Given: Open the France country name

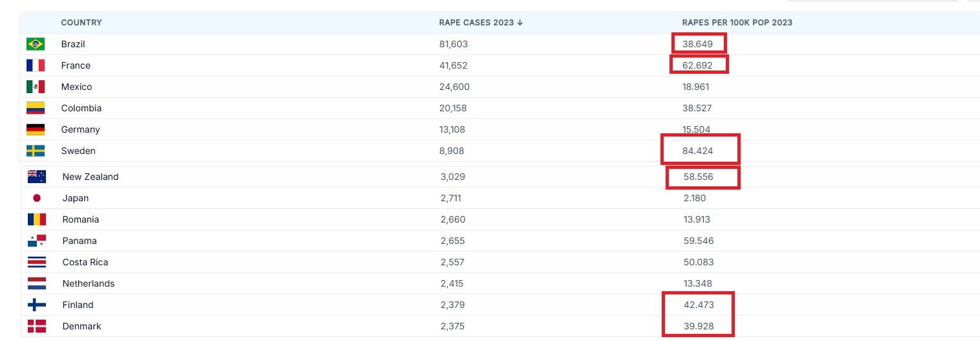Looking at the screenshot, I should pyautogui.click(x=76, y=65).
